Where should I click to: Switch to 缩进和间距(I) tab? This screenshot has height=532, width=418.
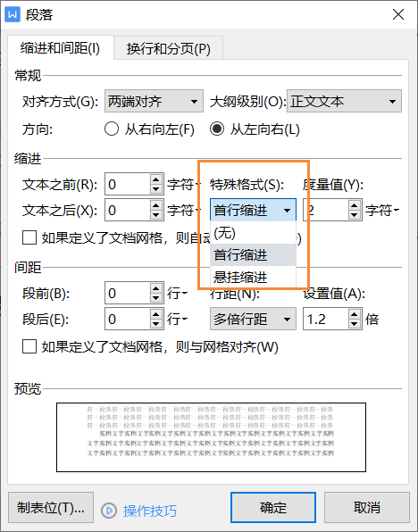(60, 48)
